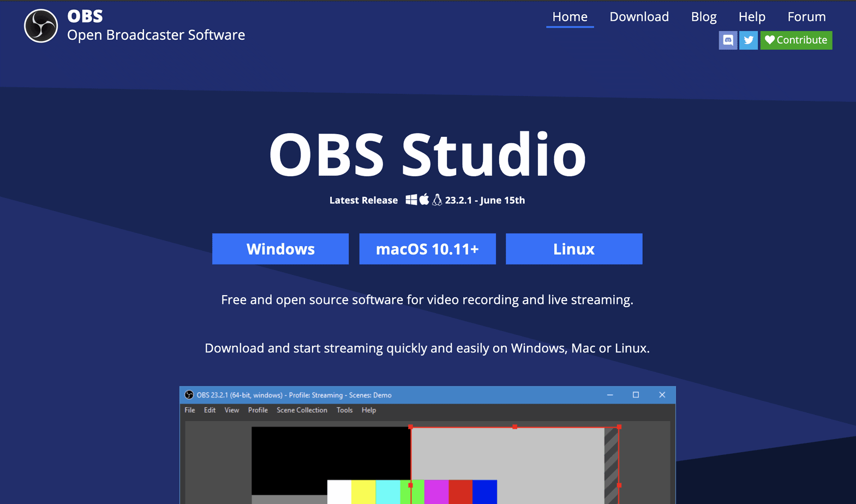The height and width of the screenshot is (504, 856).
Task: Open the Discord chat icon
Action: (728, 40)
